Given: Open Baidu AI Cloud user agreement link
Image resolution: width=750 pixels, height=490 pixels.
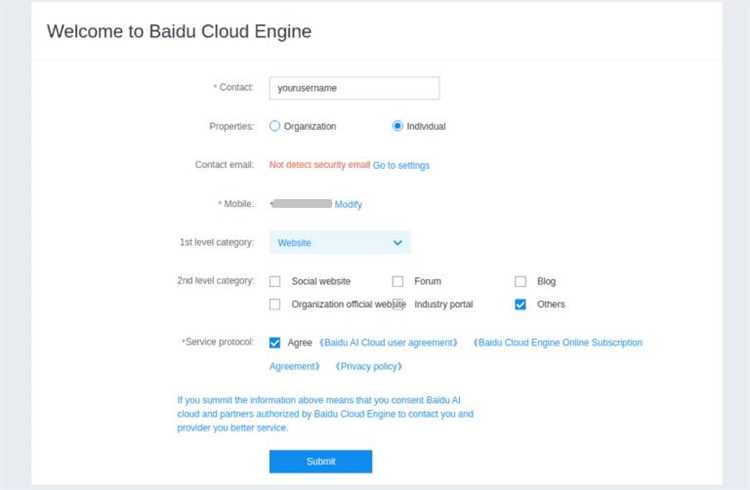Looking at the screenshot, I should [388, 343].
